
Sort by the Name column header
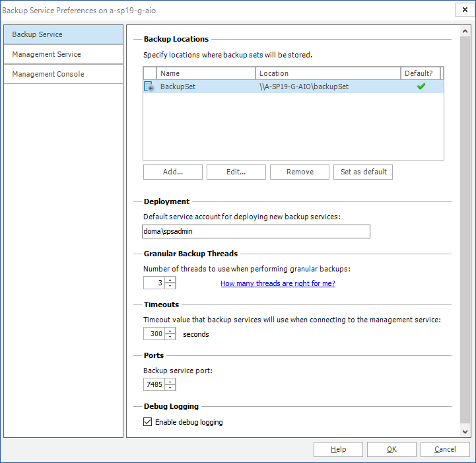click(206, 73)
